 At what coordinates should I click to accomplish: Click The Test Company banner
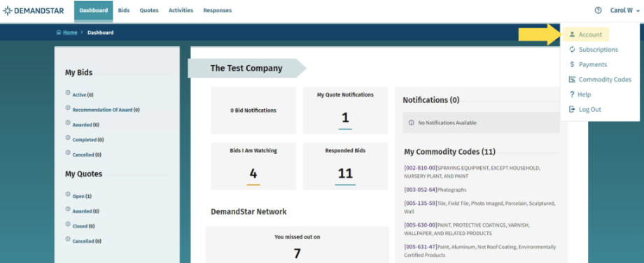pyautogui.click(x=246, y=68)
